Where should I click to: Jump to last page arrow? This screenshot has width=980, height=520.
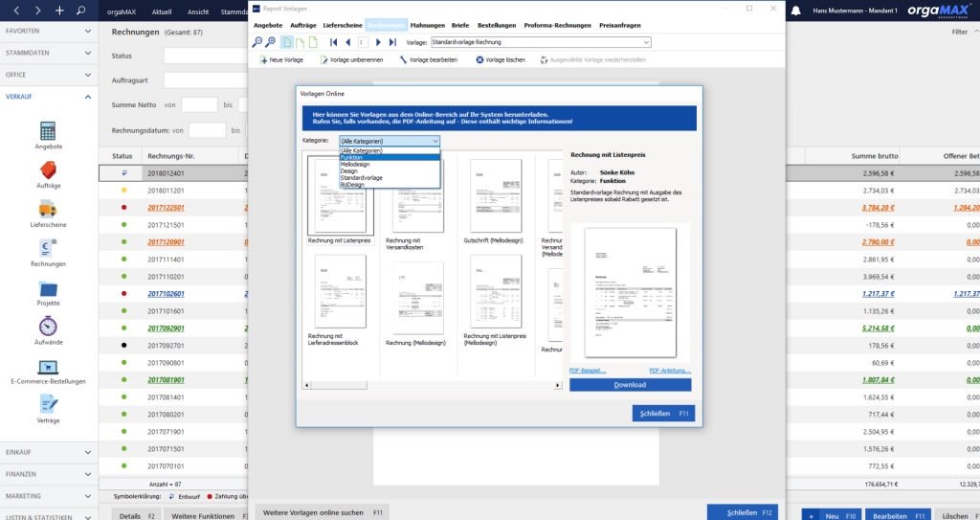(x=392, y=42)
